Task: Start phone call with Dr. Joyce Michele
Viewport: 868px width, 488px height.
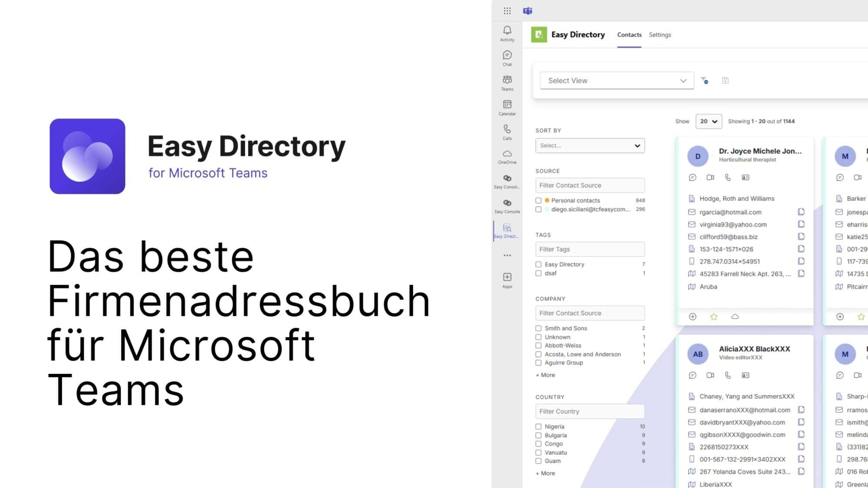Action: [x=728, y=177]
